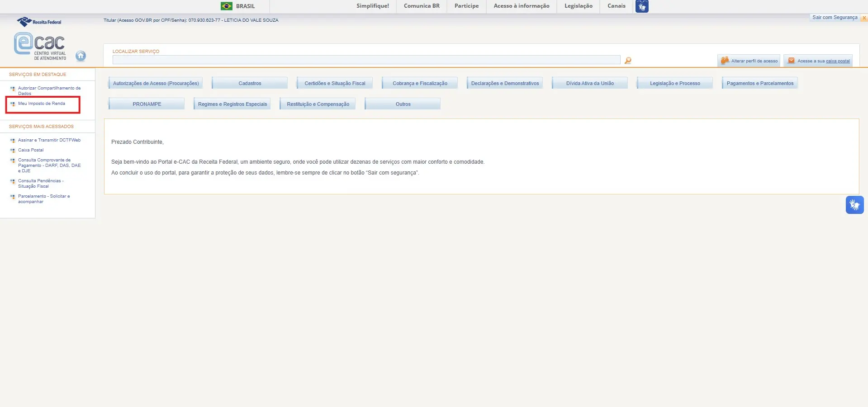Open the PRONAMPE section
This screenshot has width=868, height=407.
pos(146,104)
